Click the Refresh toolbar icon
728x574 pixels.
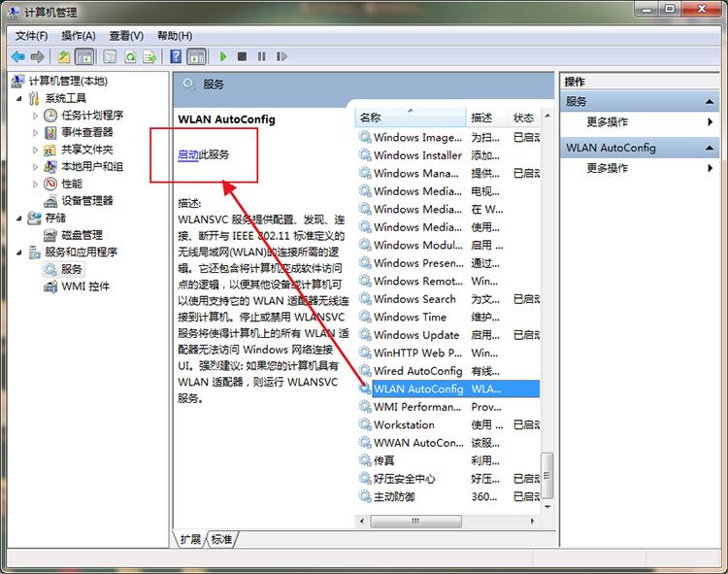(x=130, y=56)
